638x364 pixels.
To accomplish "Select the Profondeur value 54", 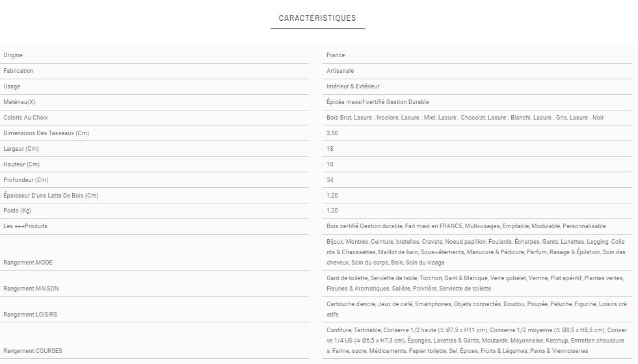I will [330, 180].
